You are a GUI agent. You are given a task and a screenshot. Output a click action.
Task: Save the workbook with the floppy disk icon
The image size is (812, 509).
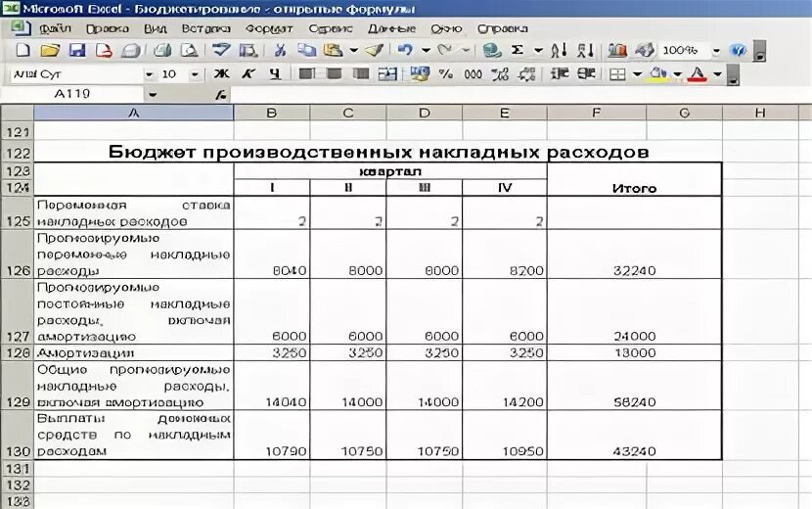77,50
